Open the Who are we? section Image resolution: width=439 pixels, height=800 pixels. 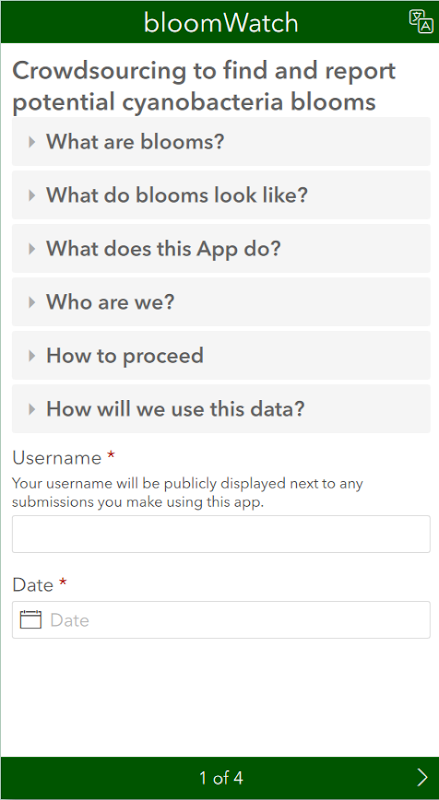point(221,302)
